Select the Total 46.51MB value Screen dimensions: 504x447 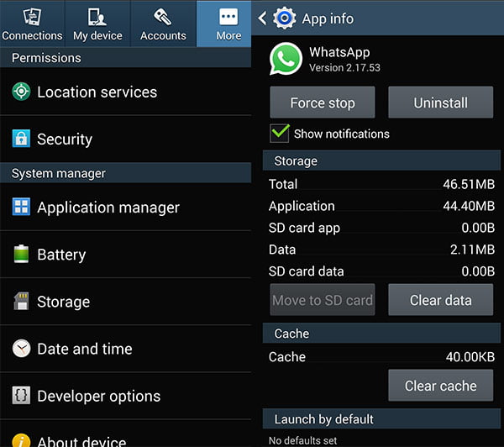[x=469, y=184]
